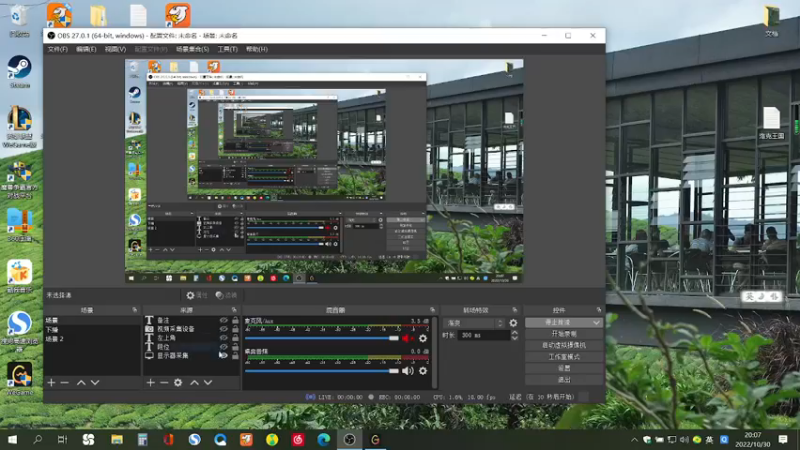Lock the 左上角 source
Viewport: 800px width, 450px height.
[x=235, y=338]
